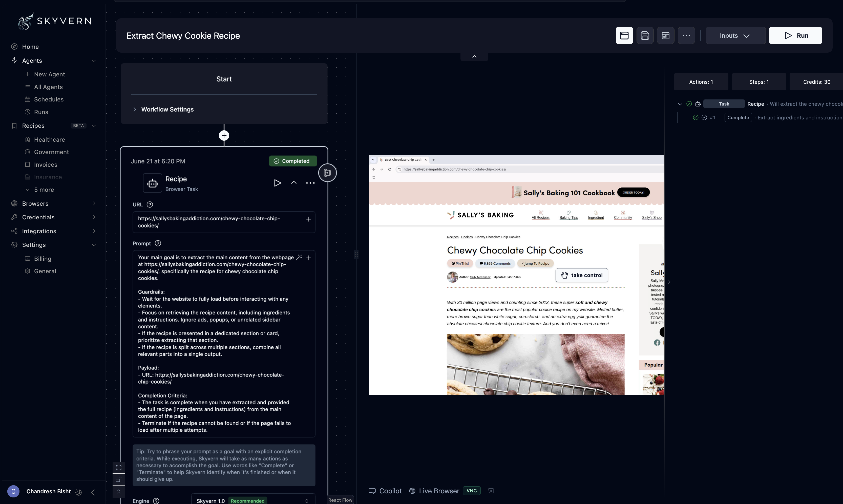Add a parameter to the Prompt field

click(x=309, y=258)
